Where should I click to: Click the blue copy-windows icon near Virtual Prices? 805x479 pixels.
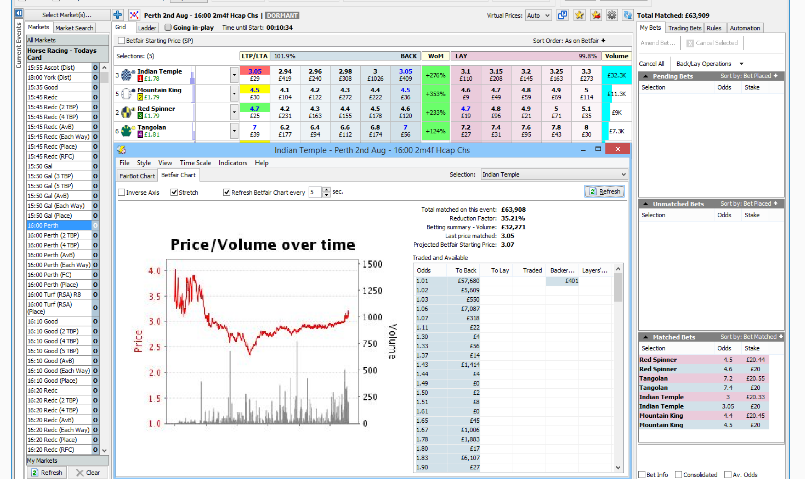pos(563,15)
